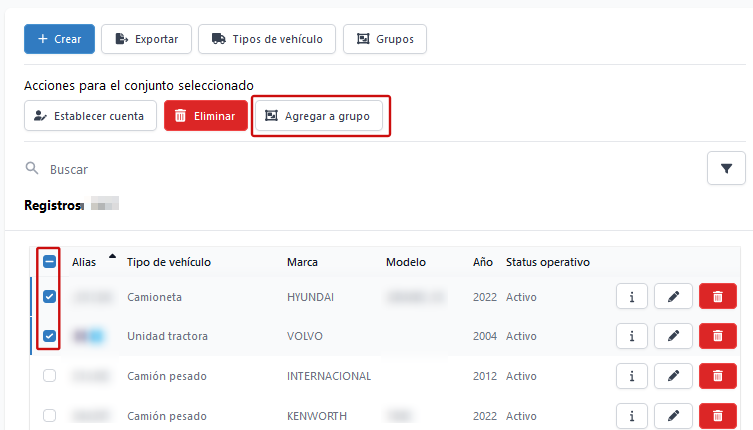Click the VOLVO brand cell
The height and width of the screenshot is (430, 753).
tap(304, 336)
